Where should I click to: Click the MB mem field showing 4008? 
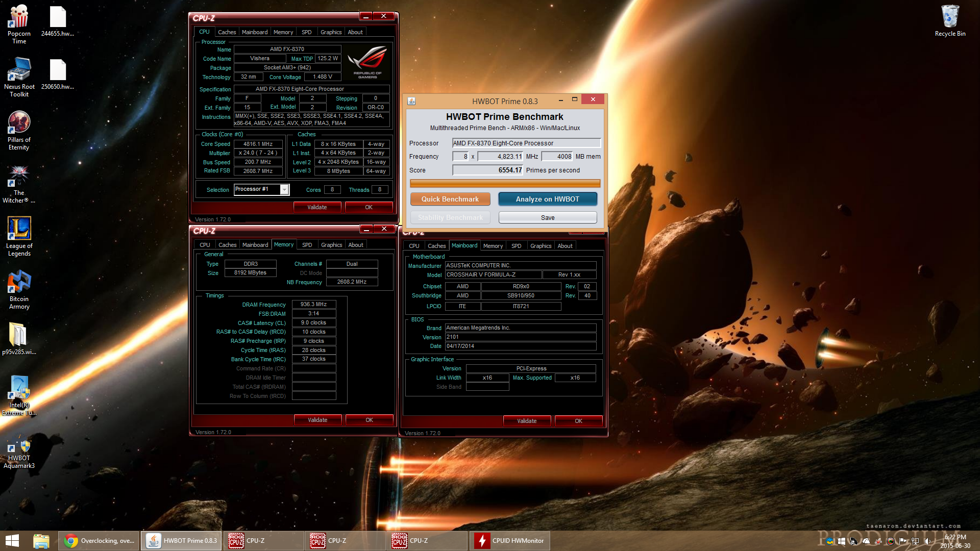557,157
